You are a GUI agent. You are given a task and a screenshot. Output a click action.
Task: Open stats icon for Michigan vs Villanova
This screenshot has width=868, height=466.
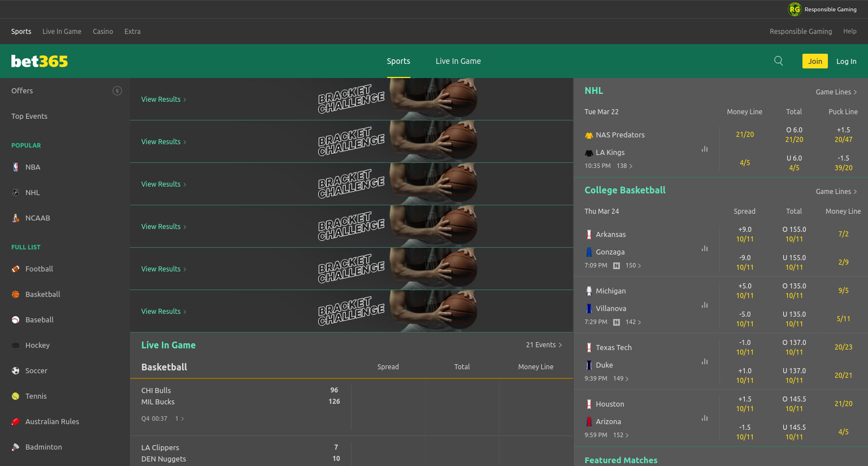(705, 305)
